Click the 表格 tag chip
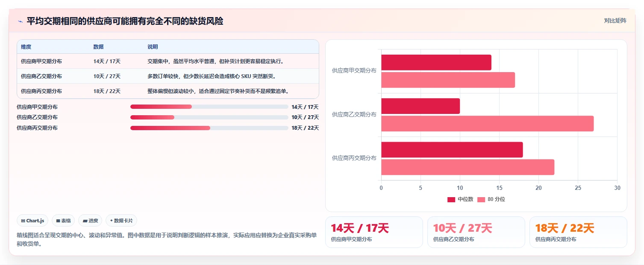This screenshot has width=644, height=265. click(63, 221)
